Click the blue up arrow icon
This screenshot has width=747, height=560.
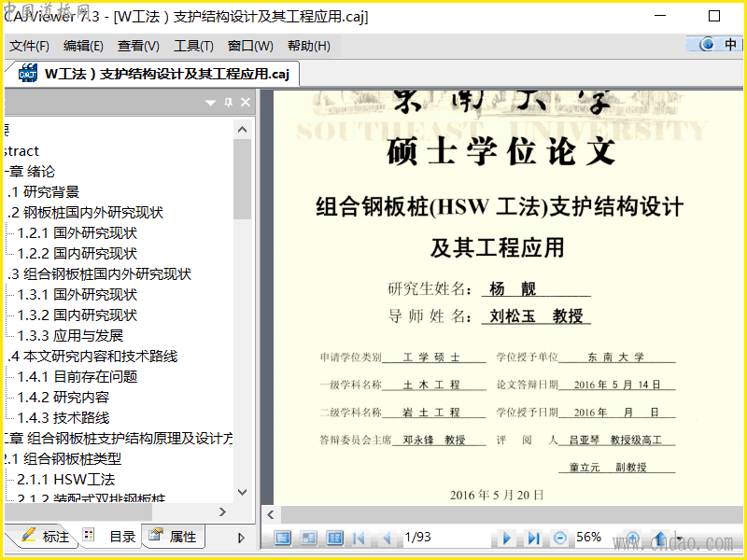click(660, 539)
